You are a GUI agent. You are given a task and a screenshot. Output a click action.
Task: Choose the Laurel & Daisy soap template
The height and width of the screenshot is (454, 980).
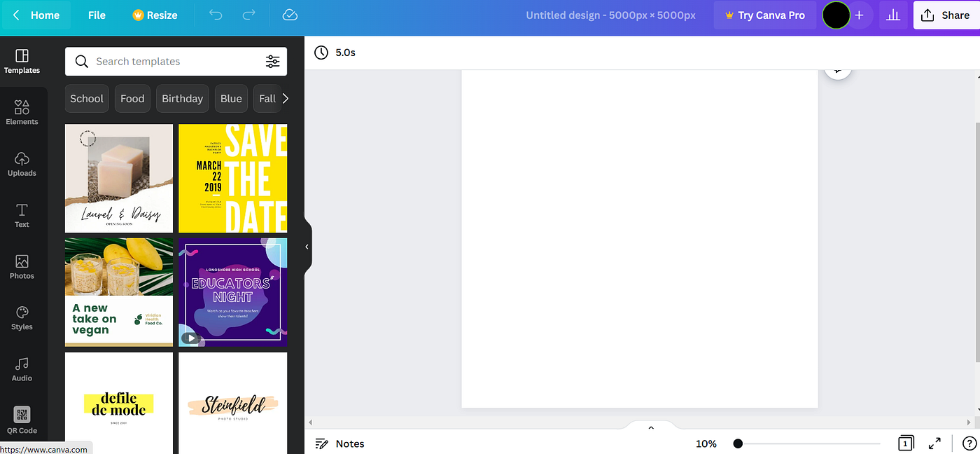119,179
